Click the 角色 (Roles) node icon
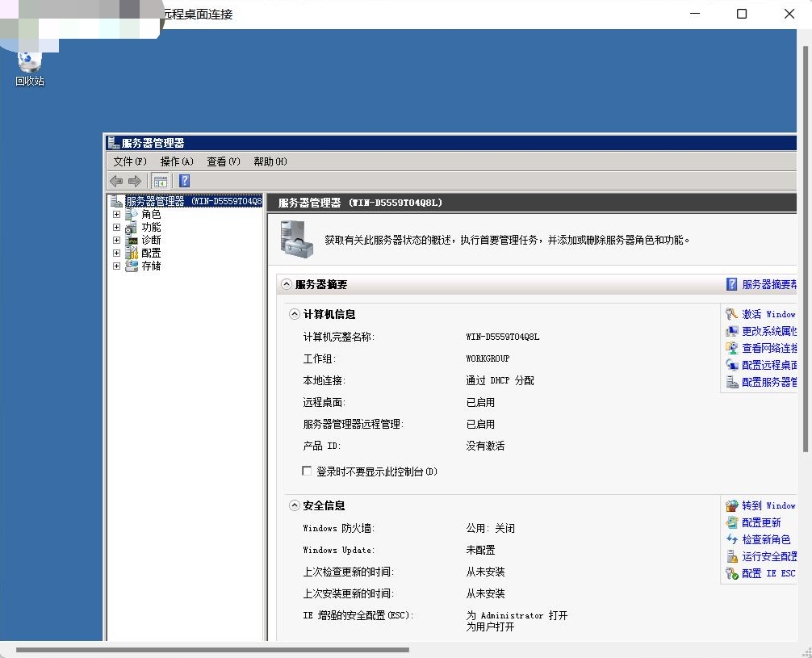This screenshot has height=658, width=812. click(x=132, y=214)
